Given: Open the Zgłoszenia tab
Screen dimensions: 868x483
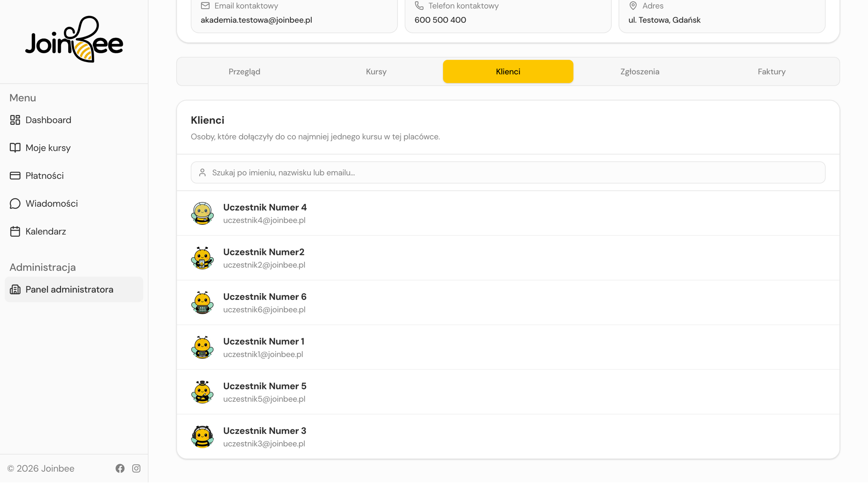Looking at the screenshot, I should 640,72.
